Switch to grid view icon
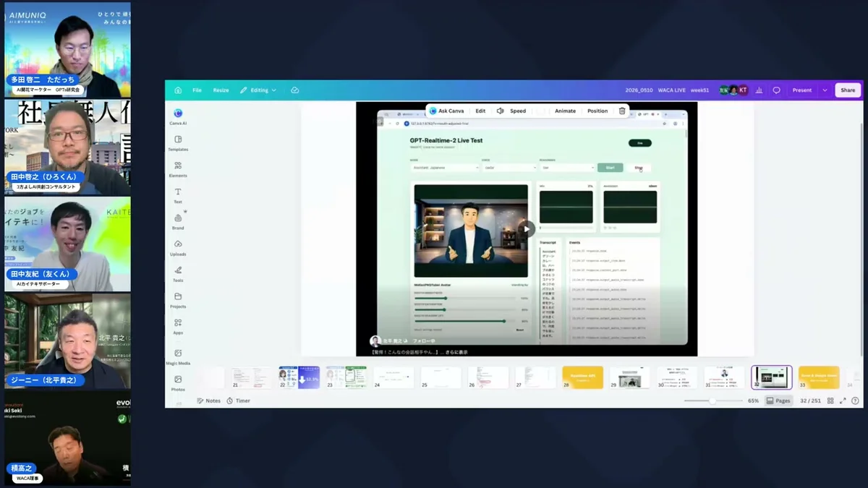 click(830, 401)
